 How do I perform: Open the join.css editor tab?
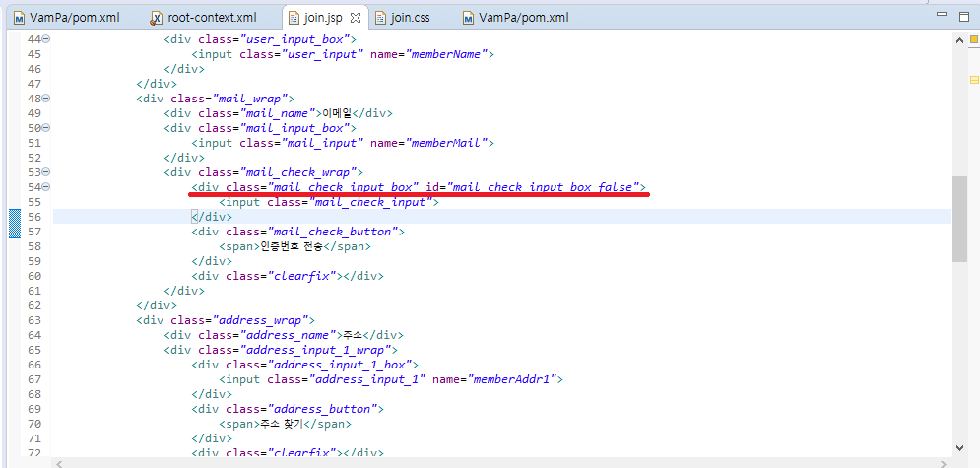pyautogui.click(x=402, y=18)
